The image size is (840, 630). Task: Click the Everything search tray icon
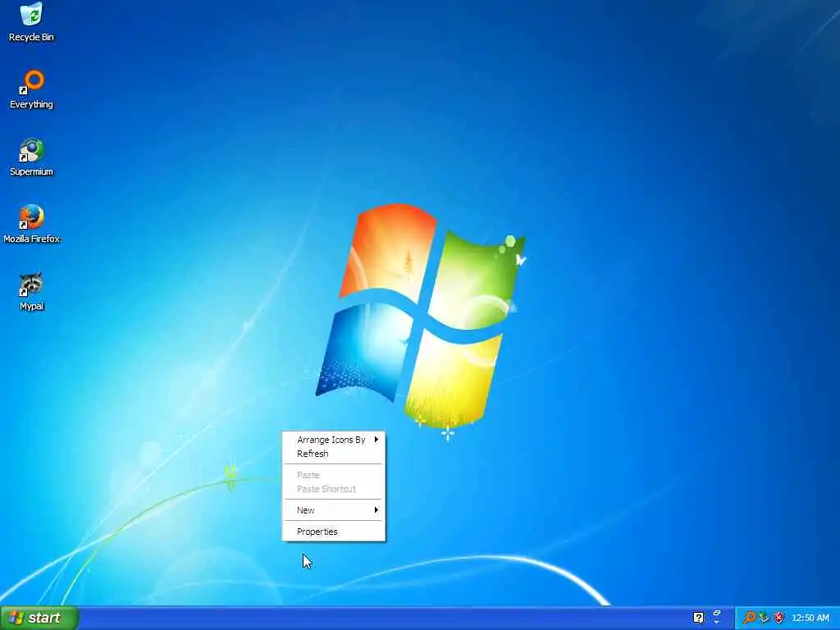tap(750, 619)
